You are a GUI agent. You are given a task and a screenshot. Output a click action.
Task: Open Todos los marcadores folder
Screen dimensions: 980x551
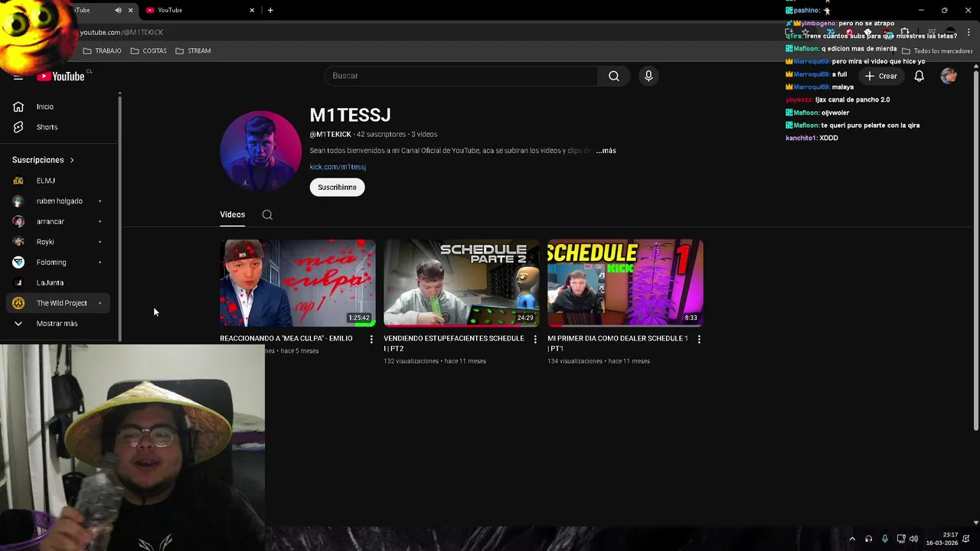click(937, 51)
